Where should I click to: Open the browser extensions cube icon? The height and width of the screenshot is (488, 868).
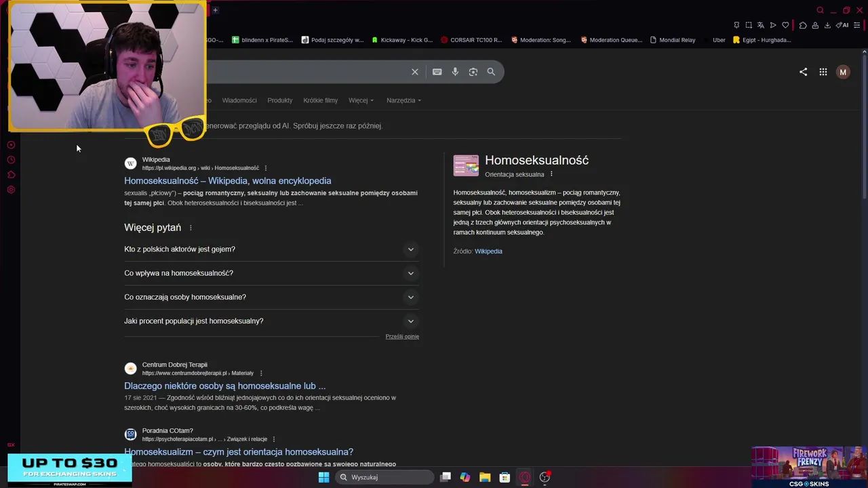pos(803,25)
